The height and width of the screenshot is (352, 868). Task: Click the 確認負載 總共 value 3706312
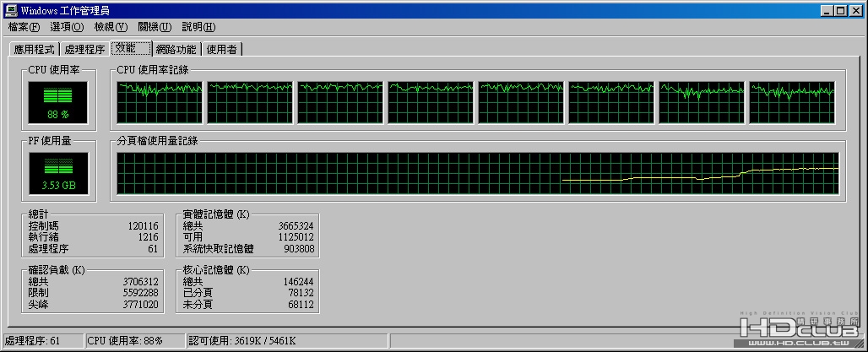click(x=141, y=282)
